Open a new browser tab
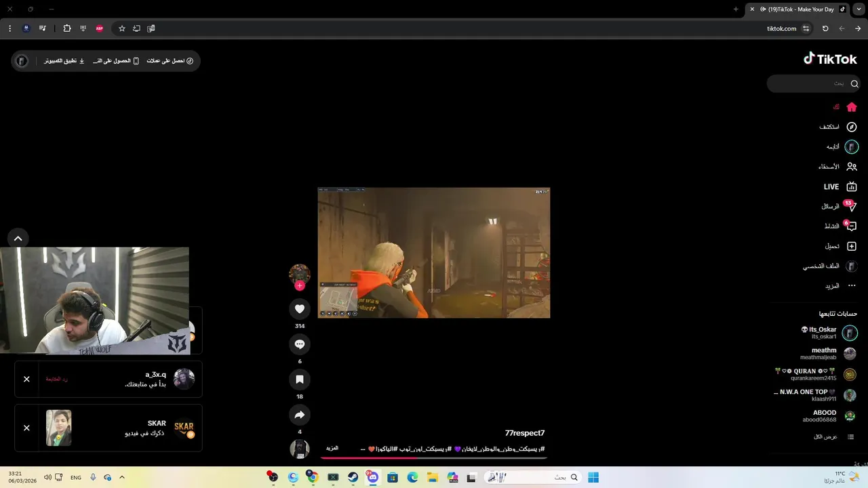Screen dimensions: 868x488 pyautogui.click(x=736, y=9)
